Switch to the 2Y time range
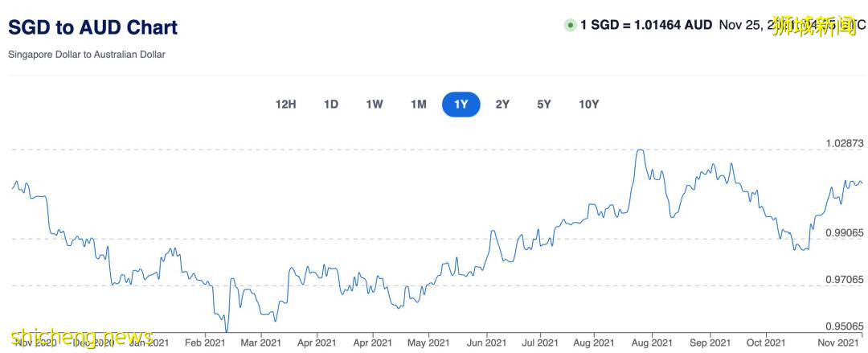 502,104
